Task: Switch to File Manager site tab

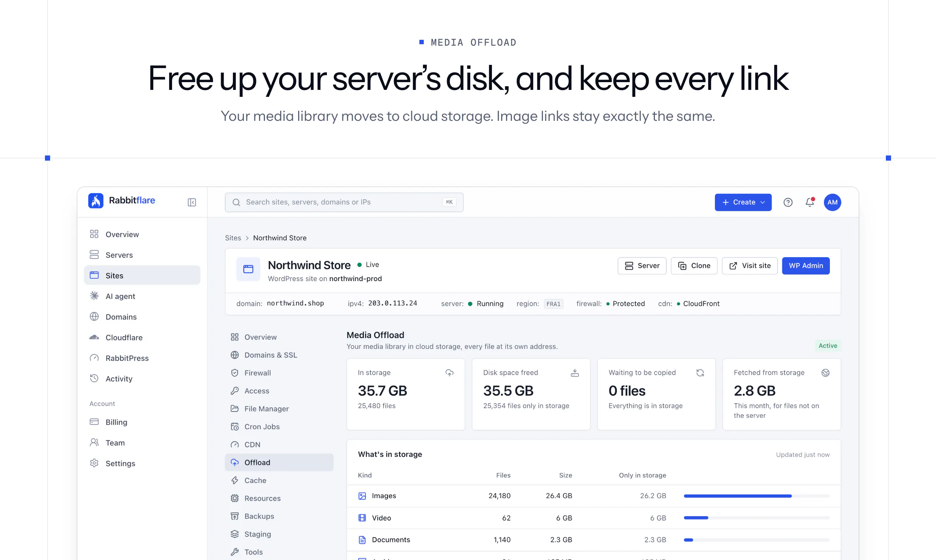Action: (279, 409)
